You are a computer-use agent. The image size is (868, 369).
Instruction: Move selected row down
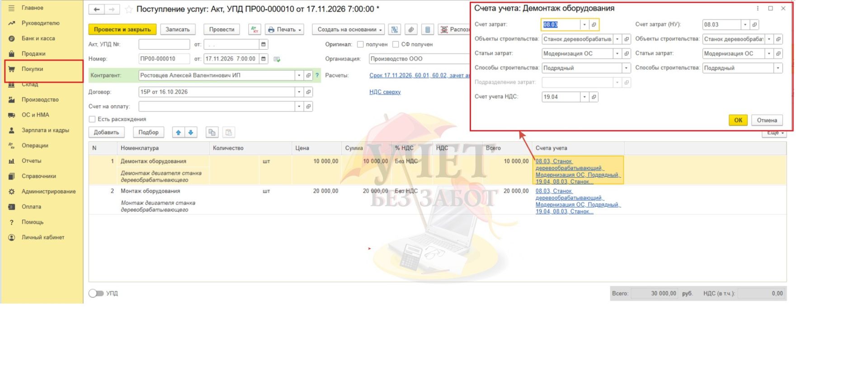[191, 132]
